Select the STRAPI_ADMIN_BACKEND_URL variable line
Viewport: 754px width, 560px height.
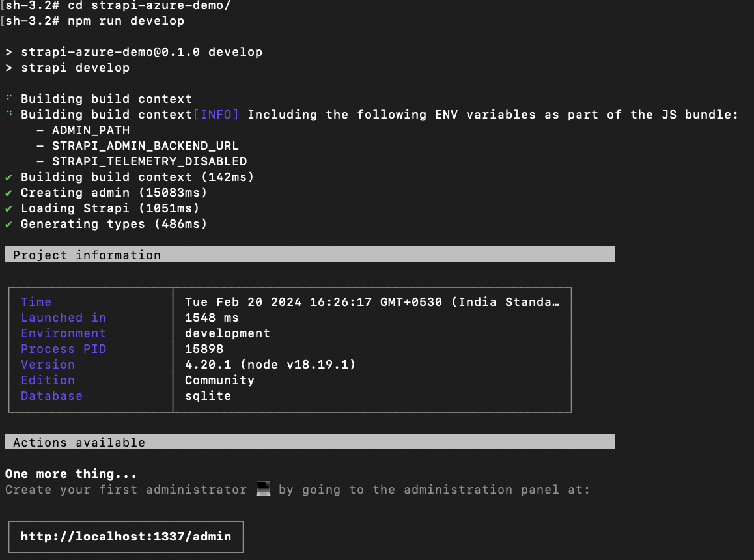(x=146, y=145)
